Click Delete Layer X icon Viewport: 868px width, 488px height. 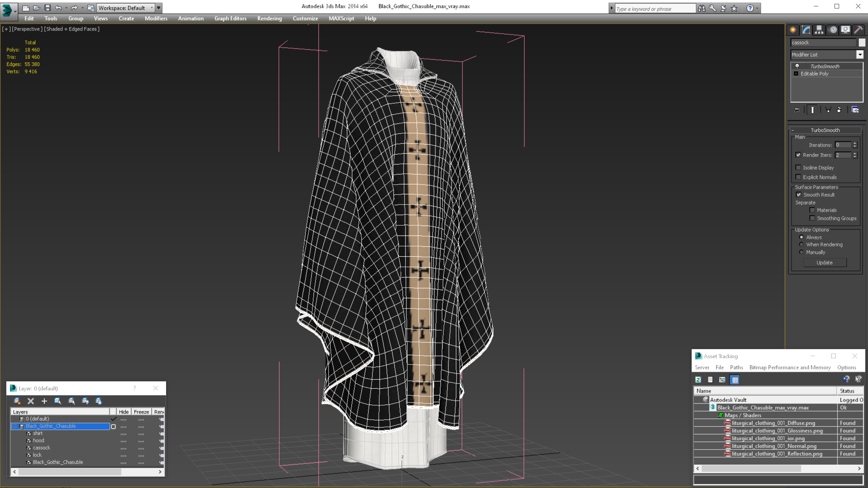[x=31, y=401]
